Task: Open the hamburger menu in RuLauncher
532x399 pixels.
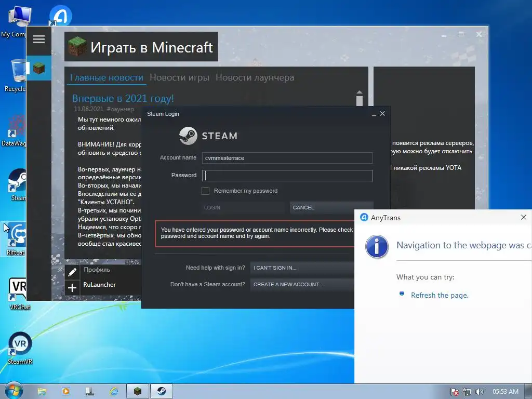Action: 39,39
